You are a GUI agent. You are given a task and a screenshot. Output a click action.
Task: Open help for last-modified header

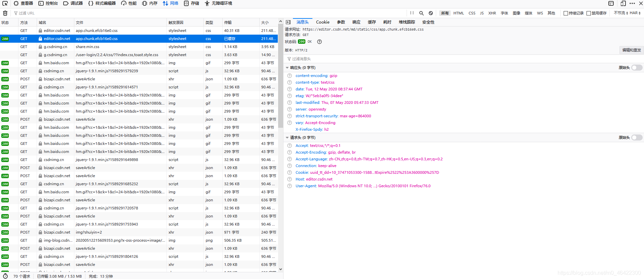pyautogui.click(x=290, y=103)
